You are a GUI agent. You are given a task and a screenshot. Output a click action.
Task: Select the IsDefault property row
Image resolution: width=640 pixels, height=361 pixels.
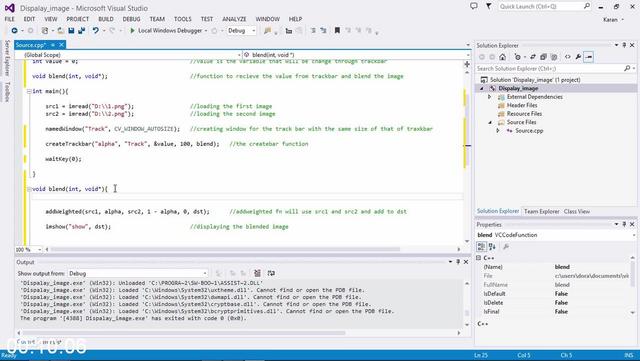(555, 294)
